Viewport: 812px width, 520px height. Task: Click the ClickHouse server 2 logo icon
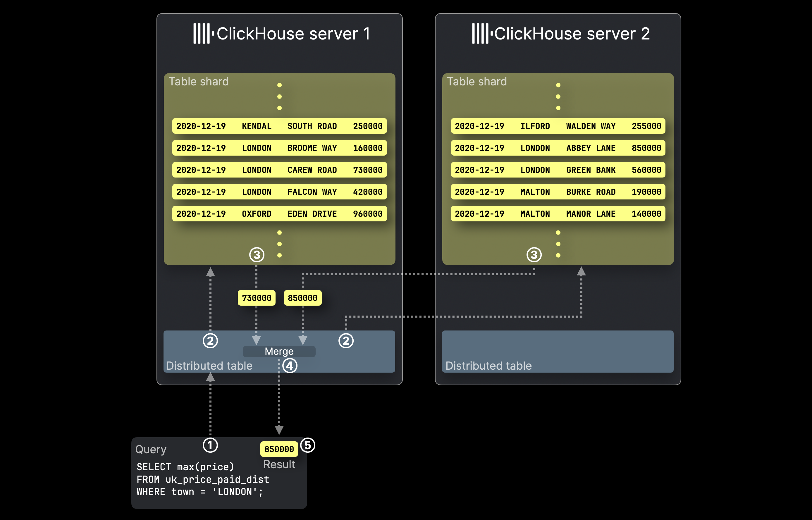click(x=482, y=33)
